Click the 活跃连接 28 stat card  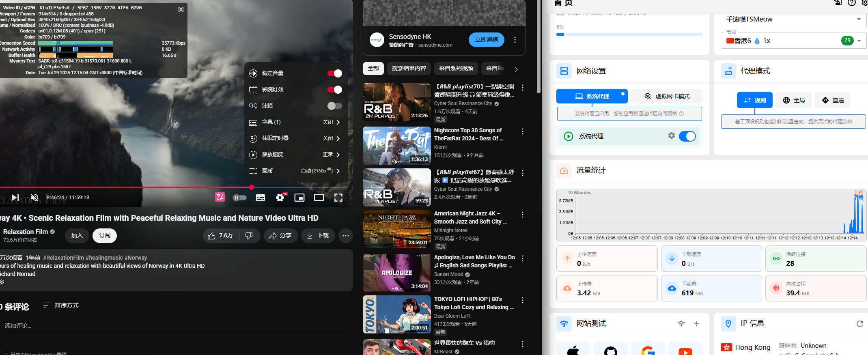pyautogui.click(x=816, y=259)
